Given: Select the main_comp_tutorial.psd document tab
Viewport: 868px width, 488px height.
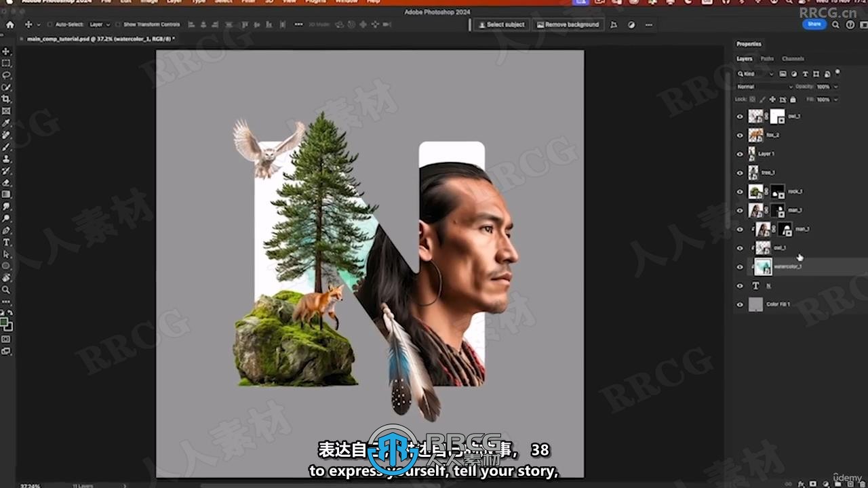Looking at the screenshot, I should 100,39.
